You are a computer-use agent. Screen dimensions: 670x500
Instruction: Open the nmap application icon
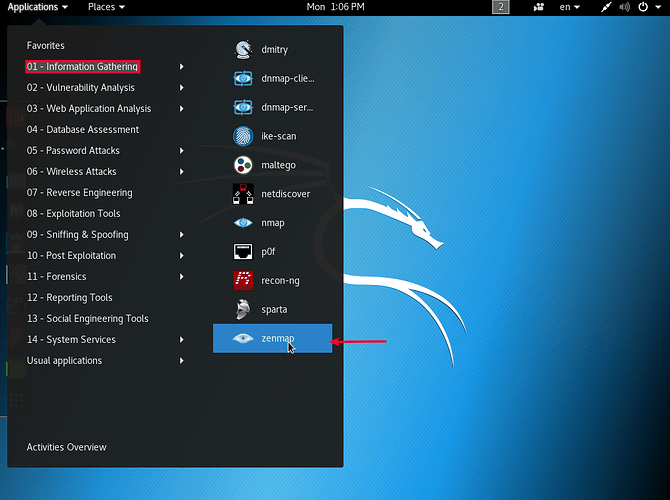click(243, 223)
